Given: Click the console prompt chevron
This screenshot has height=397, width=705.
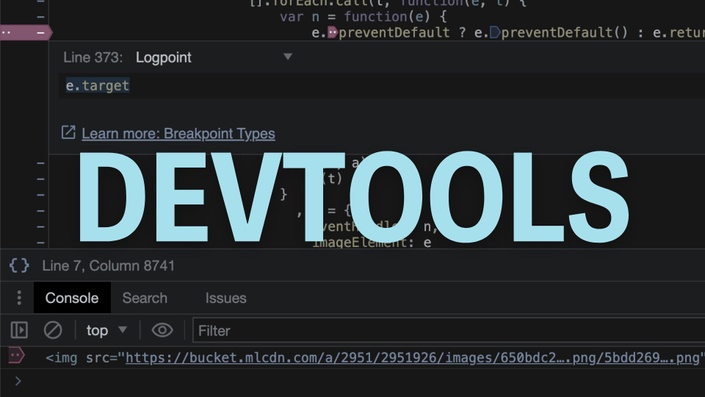Looking at the screenshot, I should (x=18, y=381).
